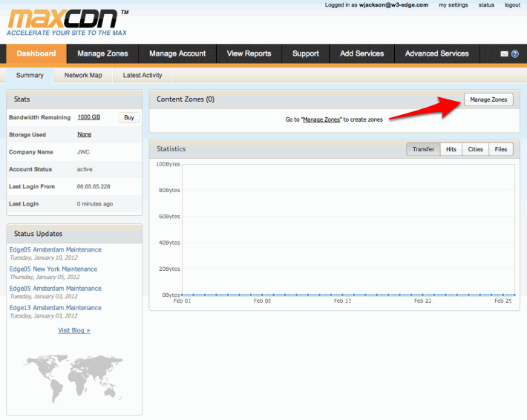527x420 pixels.
Task: Click the "0 minutes ago" last login value
Action: coord(95,204)
